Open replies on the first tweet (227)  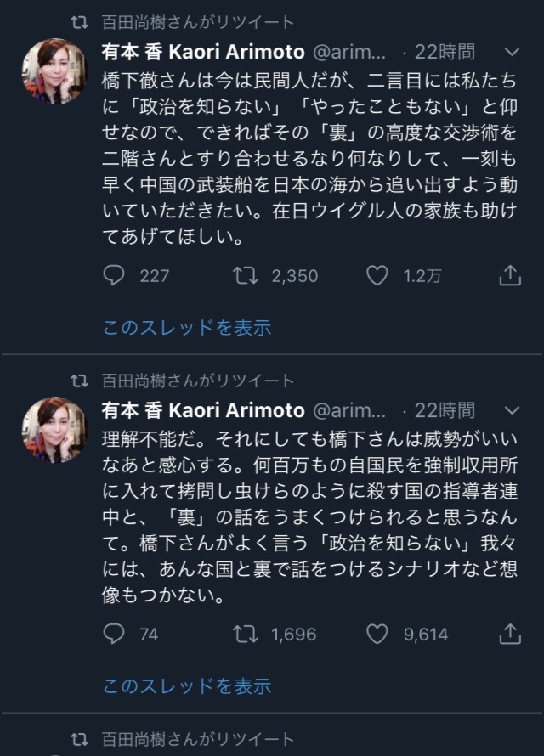[114, 276]
